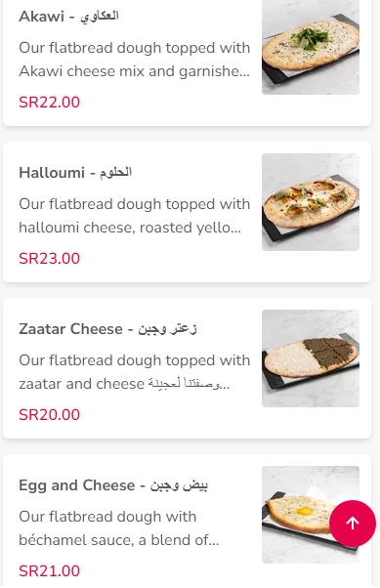Viewport: 380px width, 588px height.
Task: Open the Halloumi flatbread photo
Action: 311,202
